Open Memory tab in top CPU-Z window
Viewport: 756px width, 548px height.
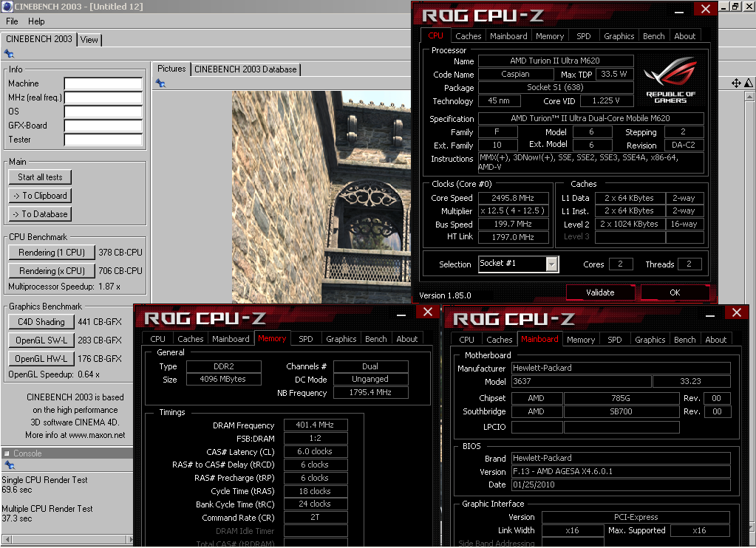coord(550,36)
